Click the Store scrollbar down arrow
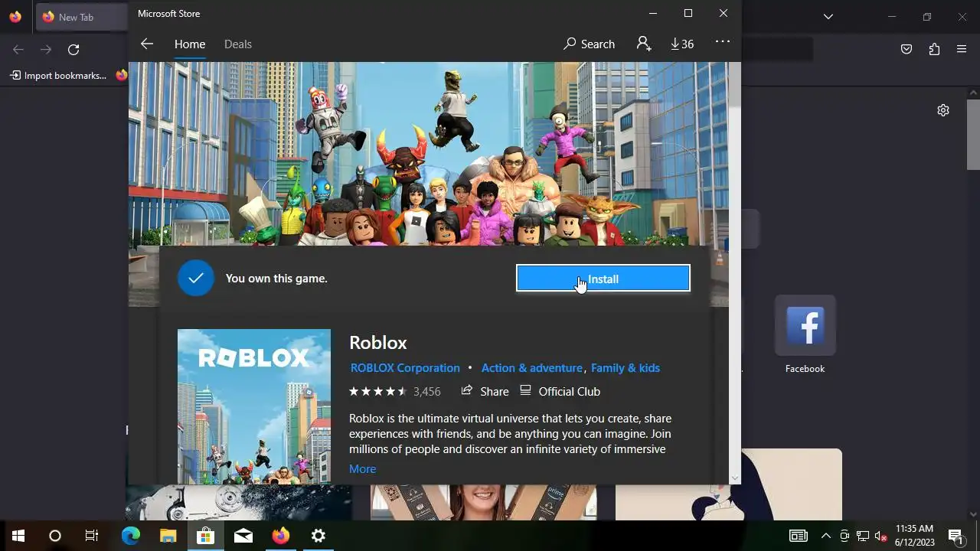Viewport: 980px width, 551px height. (x=735, y=478)
